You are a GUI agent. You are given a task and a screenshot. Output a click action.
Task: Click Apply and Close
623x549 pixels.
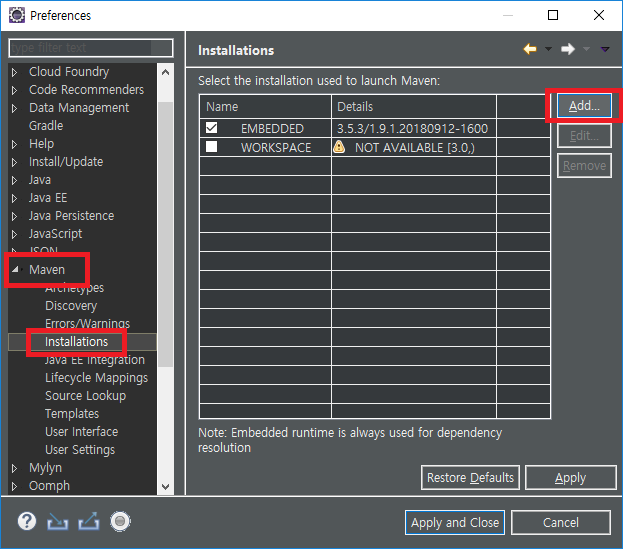pos(455,522)
